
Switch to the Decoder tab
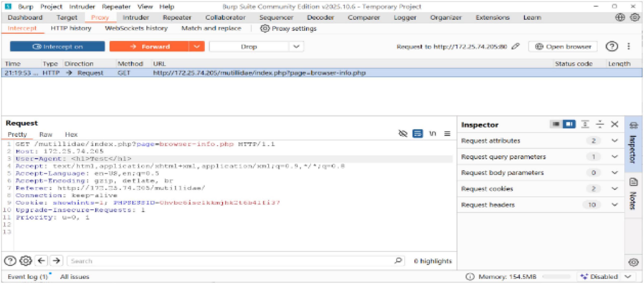click(320, 18)
